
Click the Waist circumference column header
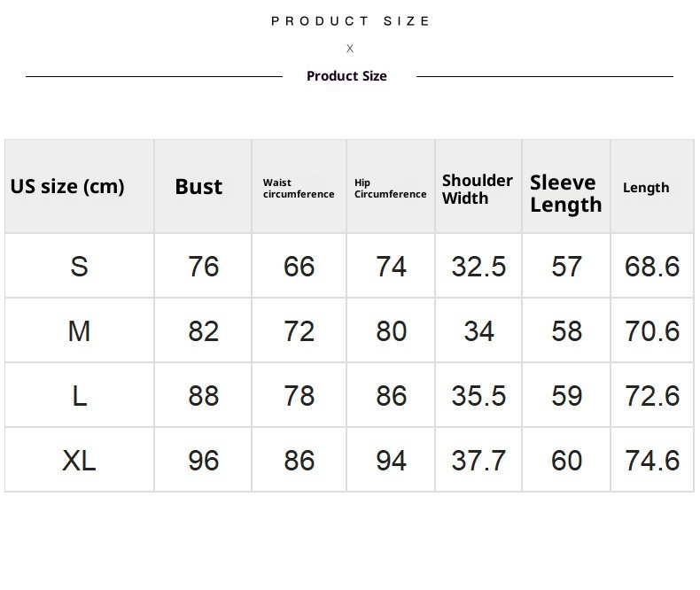point(299,189)
